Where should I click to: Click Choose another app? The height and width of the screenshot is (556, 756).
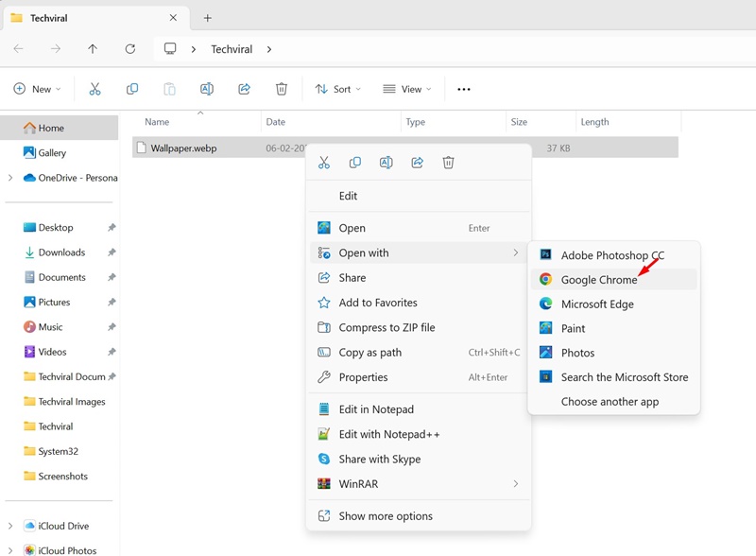(610, 402)
